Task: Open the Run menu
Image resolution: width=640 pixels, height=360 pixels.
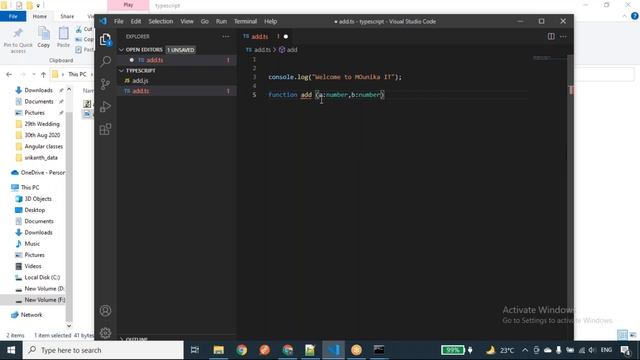Action: (x=221, y=21)
